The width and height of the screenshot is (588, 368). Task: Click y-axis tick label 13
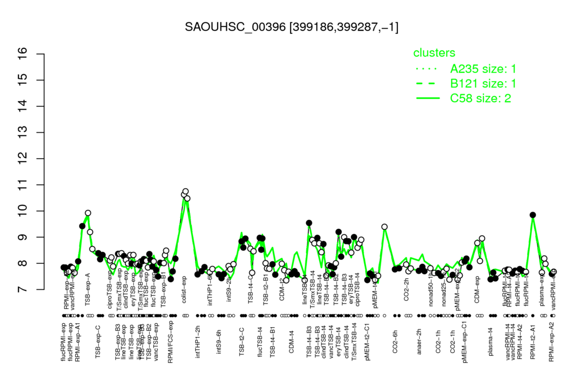[23, 133]
